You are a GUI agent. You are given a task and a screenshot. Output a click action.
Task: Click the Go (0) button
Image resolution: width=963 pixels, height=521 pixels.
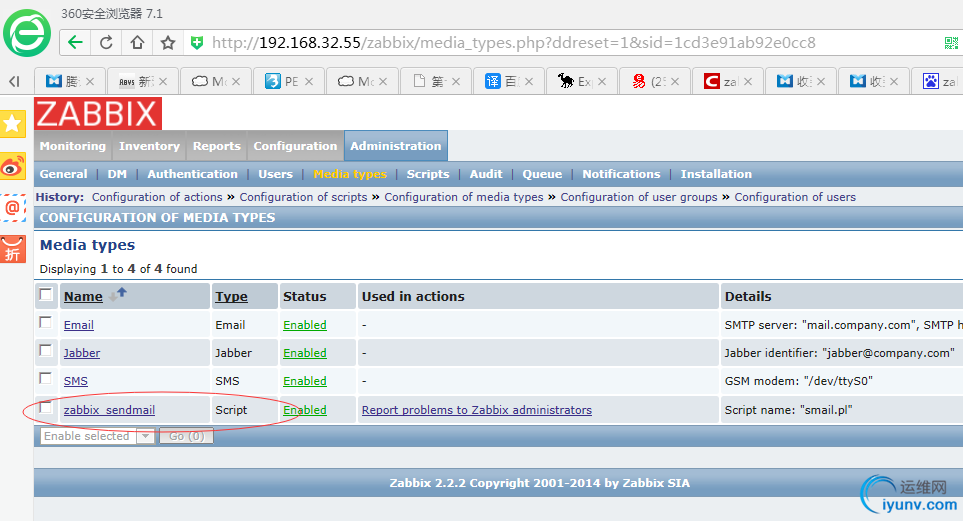click(x=186, y=436)
